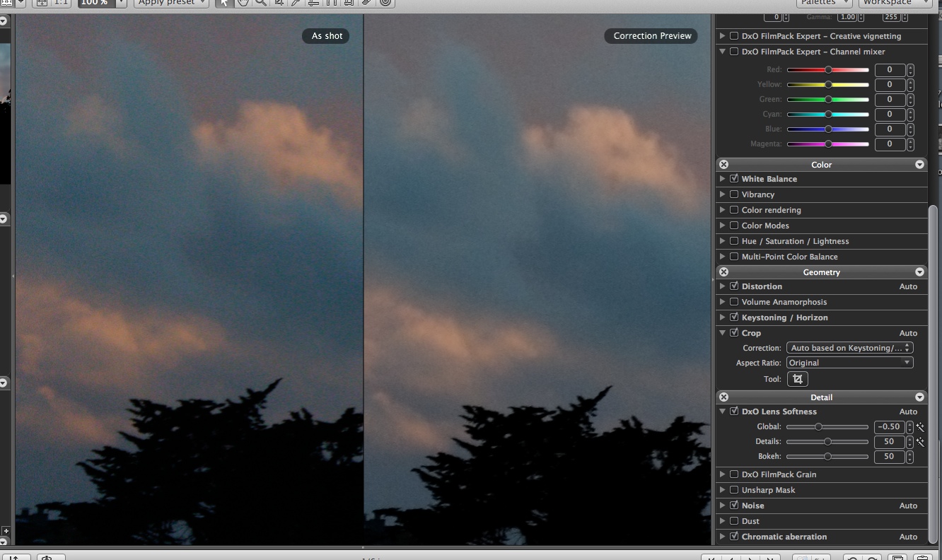Screen dimensions: 942x560
Task: Click the As shot label on image
Action: (326, 36)
